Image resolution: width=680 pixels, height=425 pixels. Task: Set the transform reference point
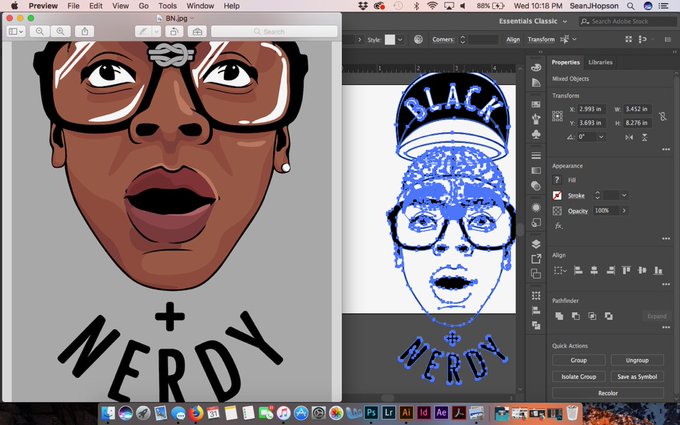(x=557, y=116)
